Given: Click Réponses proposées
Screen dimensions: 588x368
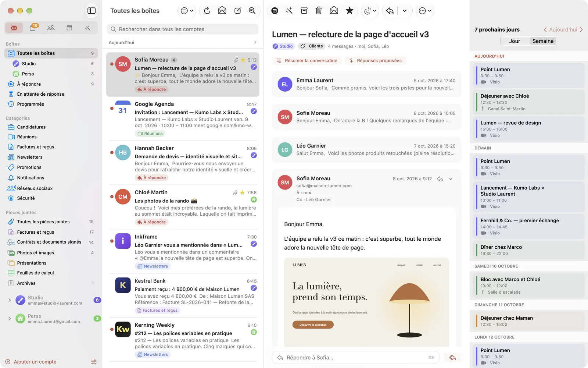Looking at the screenshot, I should point(376,61).
